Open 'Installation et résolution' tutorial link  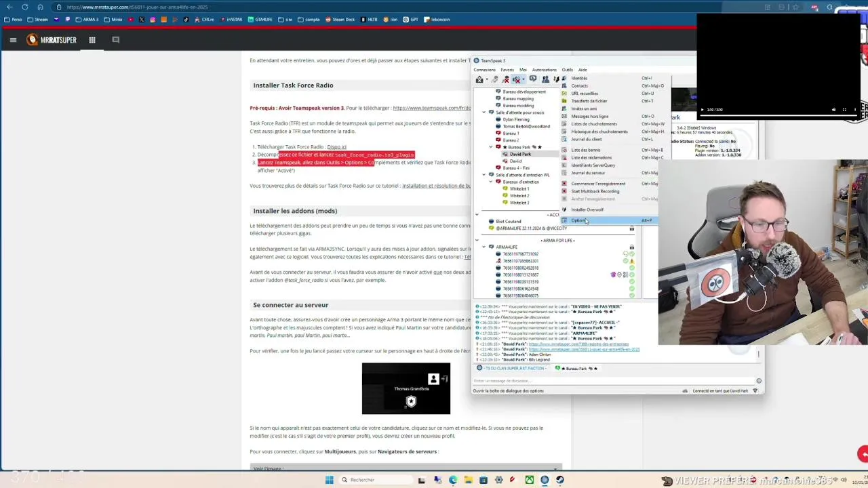coord(436,186)
